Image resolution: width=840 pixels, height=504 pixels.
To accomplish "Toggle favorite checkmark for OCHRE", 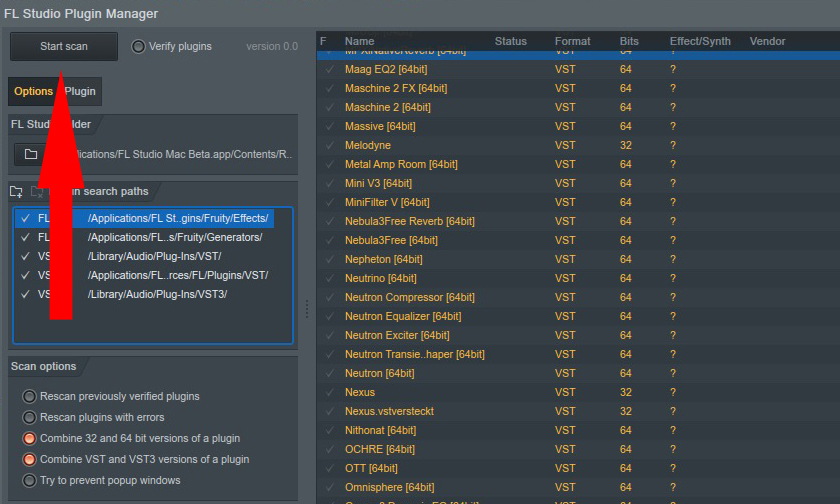I will 330,449.
